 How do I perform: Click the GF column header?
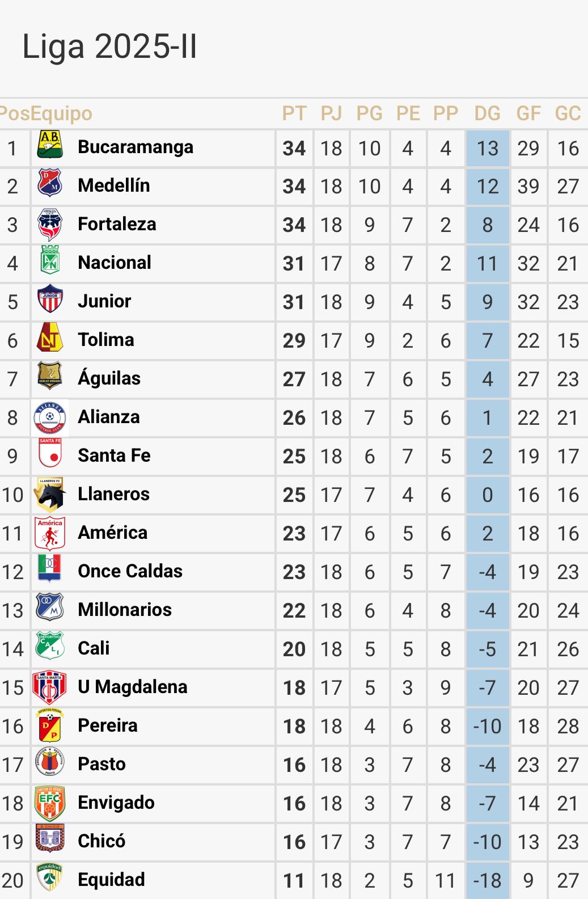pyautogui.click(x=528, y=113)
